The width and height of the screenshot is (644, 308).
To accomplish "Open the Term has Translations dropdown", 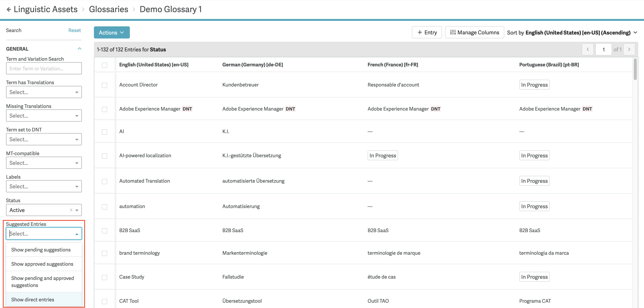I will point(44,92).
